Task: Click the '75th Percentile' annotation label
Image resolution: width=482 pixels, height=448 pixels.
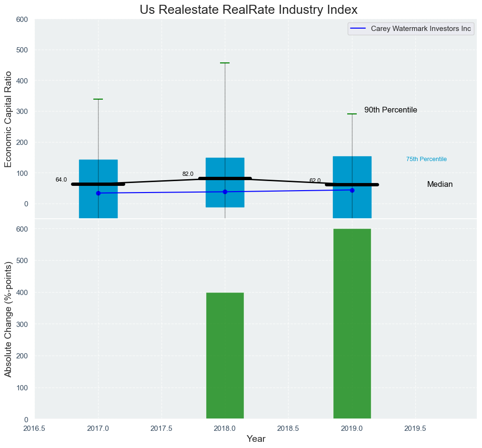Action: [x=426, y=159]
